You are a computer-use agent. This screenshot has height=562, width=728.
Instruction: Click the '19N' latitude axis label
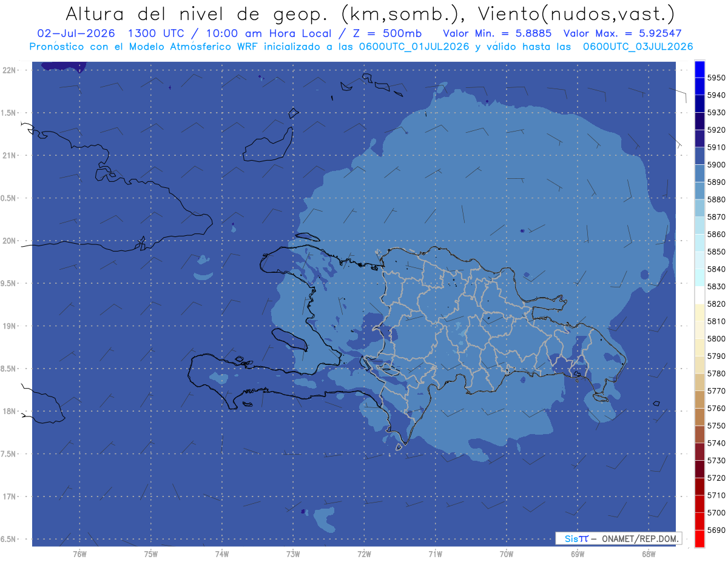click(8, 326)
